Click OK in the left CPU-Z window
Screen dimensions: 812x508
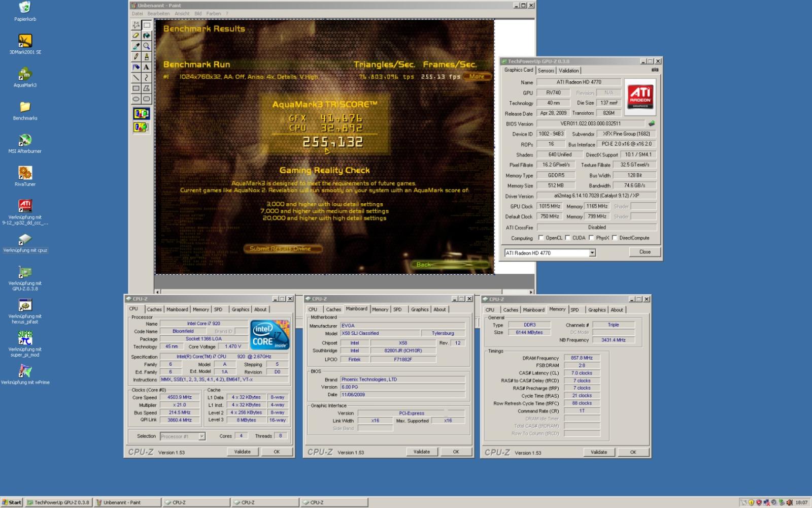click(277, 452)
